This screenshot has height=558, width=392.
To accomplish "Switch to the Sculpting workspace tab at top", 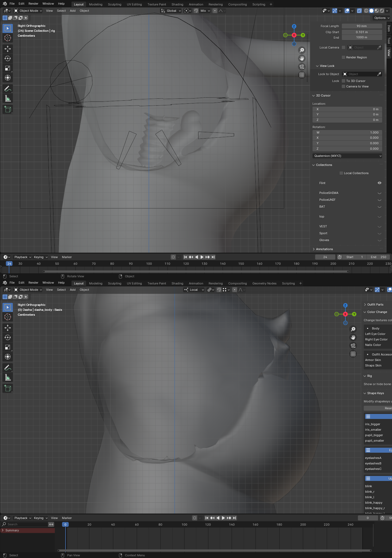I will (x=114, y=4).
